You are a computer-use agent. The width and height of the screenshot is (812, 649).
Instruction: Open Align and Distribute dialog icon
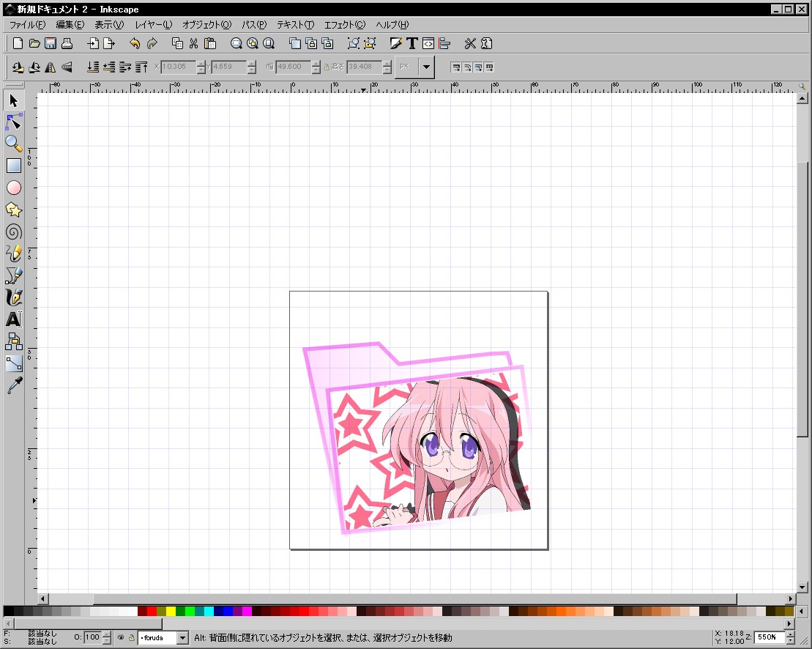tap(444, 43)
